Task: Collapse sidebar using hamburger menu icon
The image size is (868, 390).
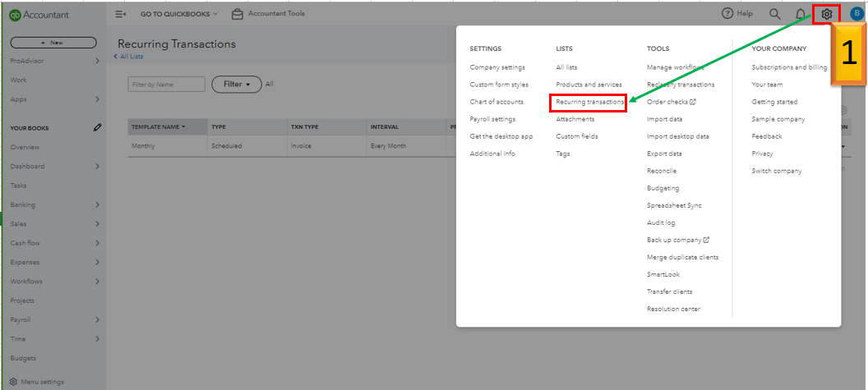Action: click(x=121, y=14)
